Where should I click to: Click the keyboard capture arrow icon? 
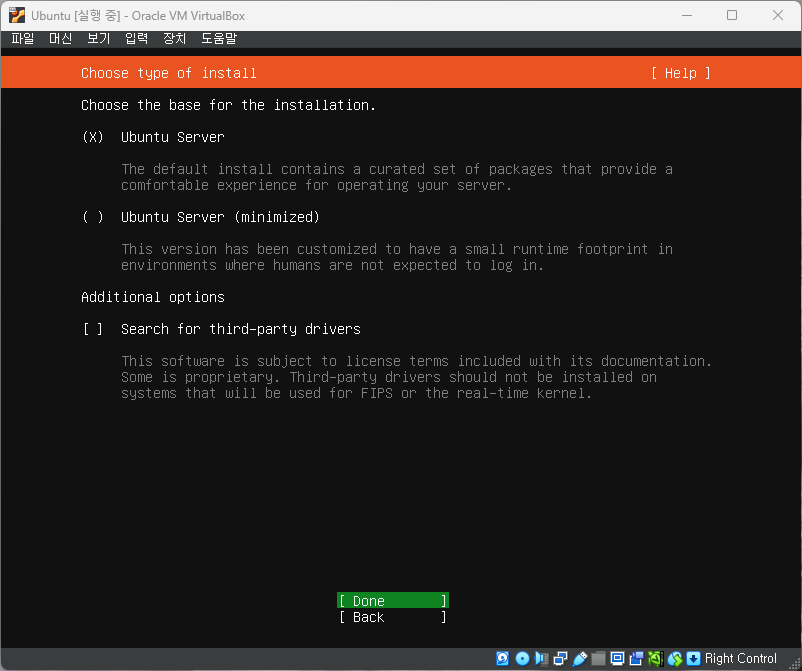(693, 658)
